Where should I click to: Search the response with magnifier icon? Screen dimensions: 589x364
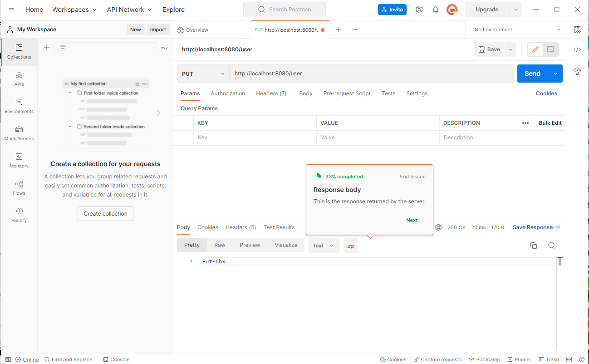point(552,246)
